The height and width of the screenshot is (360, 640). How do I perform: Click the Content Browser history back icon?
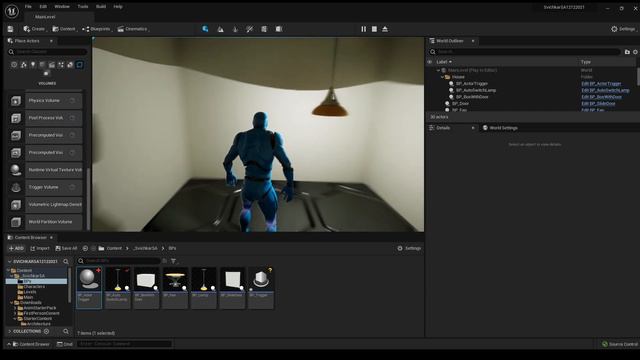(x=85, y=248)
